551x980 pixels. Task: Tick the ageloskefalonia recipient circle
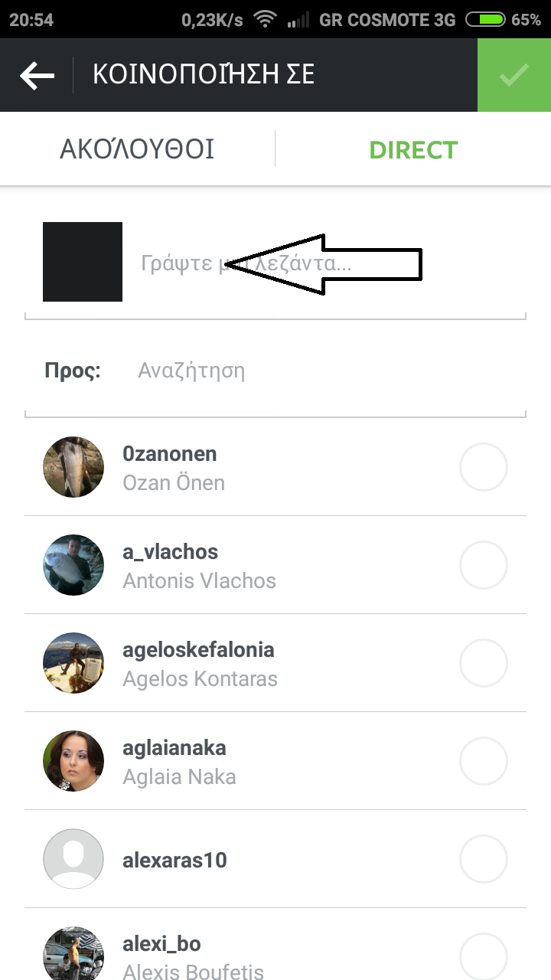[484, 663]
